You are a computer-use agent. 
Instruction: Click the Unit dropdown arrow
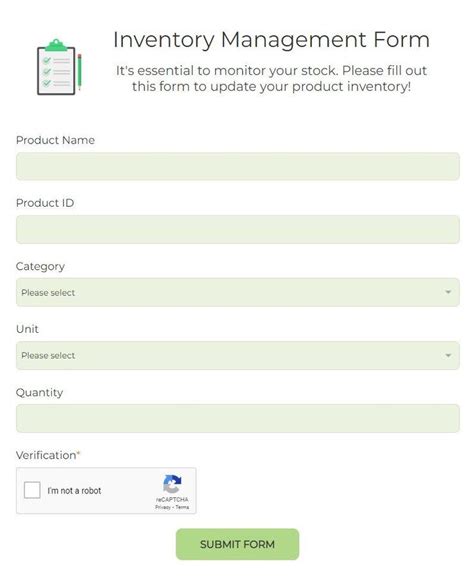pyautogui.click(x=448, y=355)
